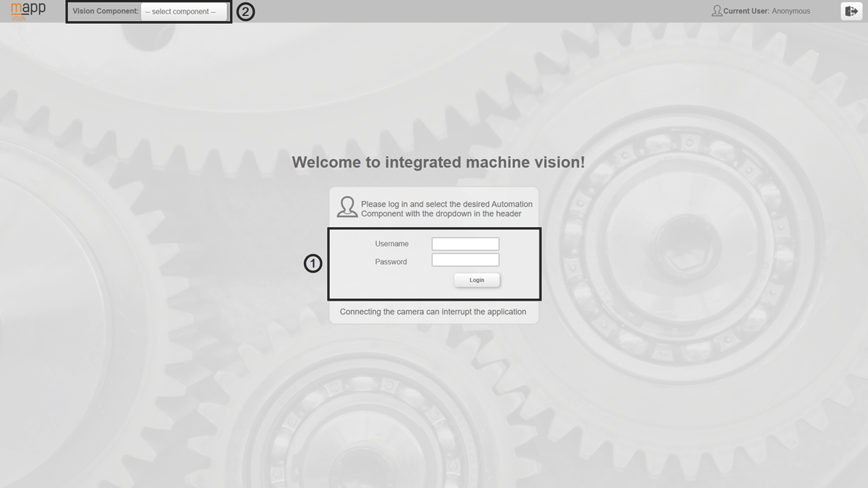Viewport: 868px width, 488px height.
Task: Click 'Connecting the camera can interrupt the application' text
Action: (x=433, y=312)
